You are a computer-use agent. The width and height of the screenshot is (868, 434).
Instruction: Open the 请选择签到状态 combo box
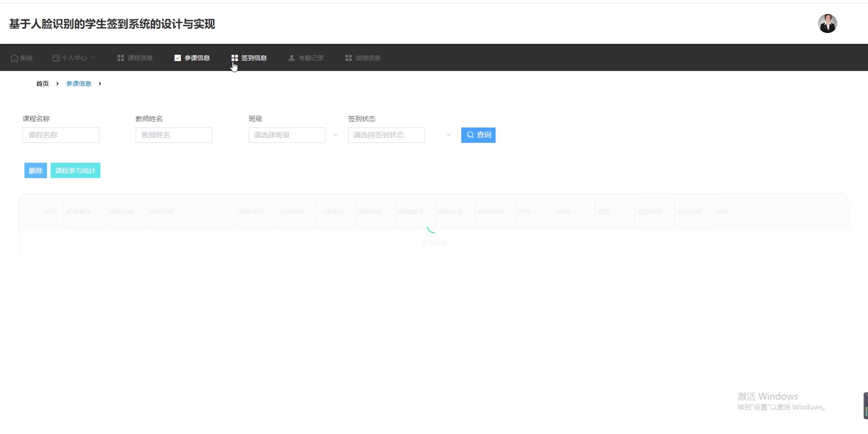pyautogui.click(x=387, y=135)
